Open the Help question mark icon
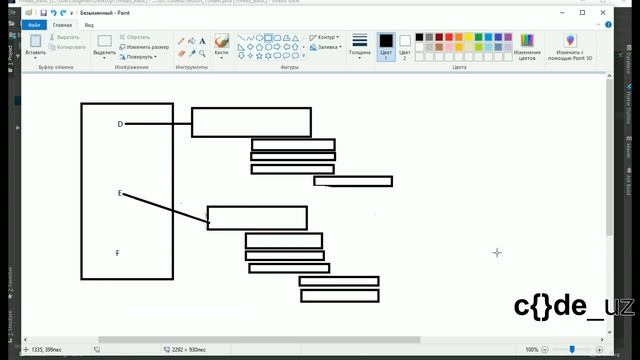This screenshot has height=360, width=640. pyautogui.click(x=608, y=25)
